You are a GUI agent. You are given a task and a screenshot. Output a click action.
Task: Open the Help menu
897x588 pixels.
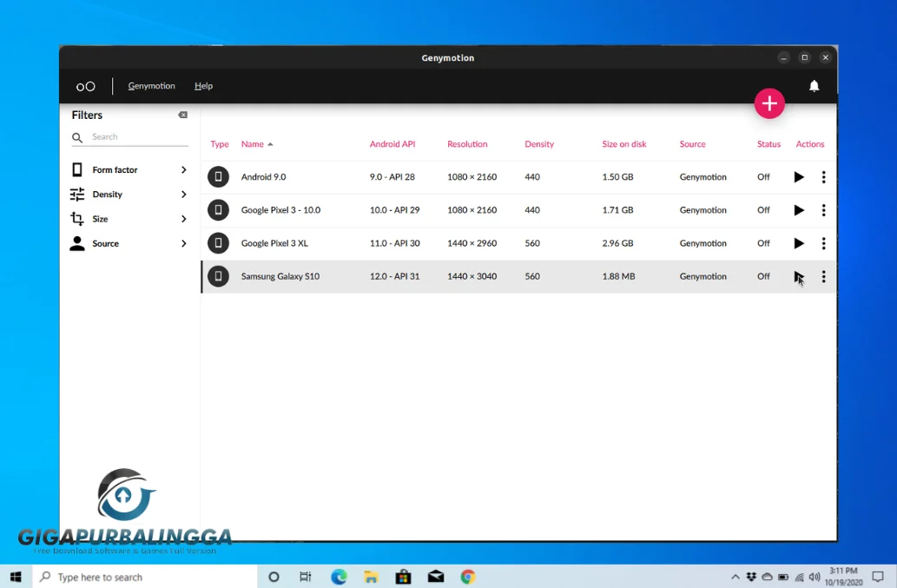[x=203, y=85]
